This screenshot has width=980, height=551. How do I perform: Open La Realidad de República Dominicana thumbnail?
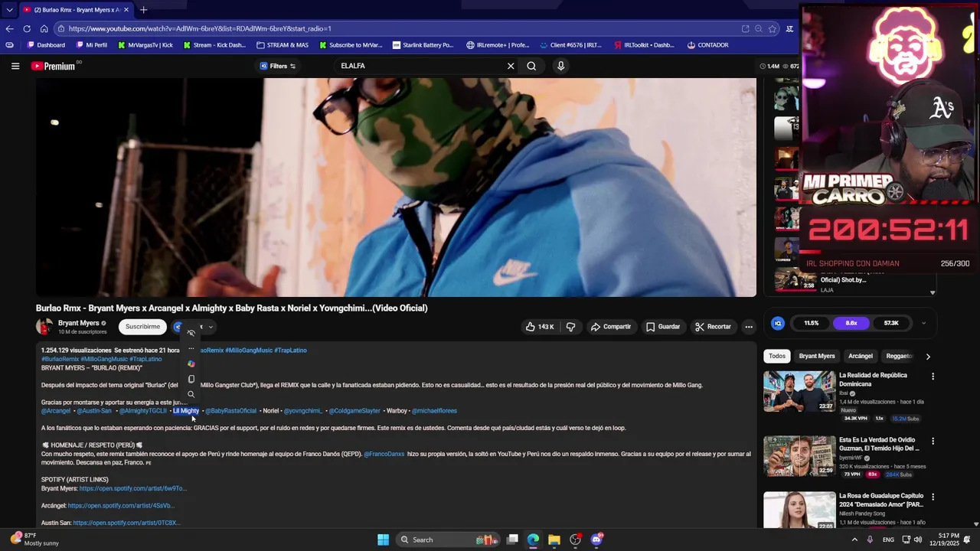[799, 391]
